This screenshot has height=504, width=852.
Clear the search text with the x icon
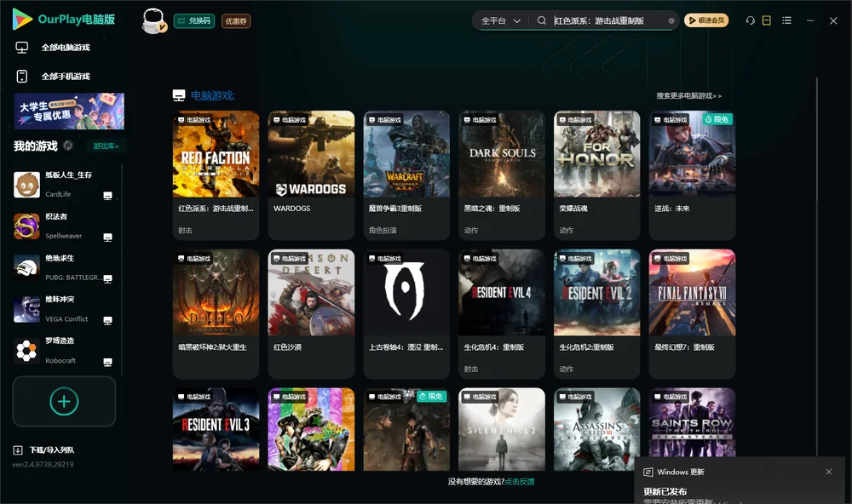tap(671, 20)
